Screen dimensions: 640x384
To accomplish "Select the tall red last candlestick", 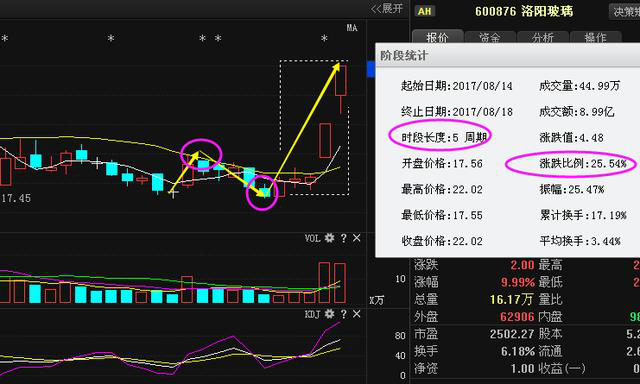I will click(x=341, y=80).
